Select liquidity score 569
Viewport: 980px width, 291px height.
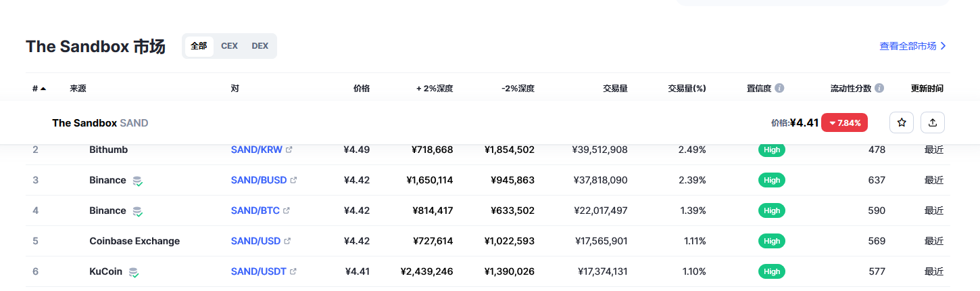coord(877,241)
